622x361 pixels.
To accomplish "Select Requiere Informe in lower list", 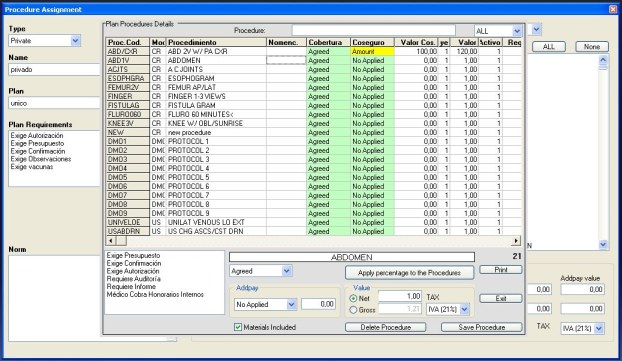I will 131,286.
